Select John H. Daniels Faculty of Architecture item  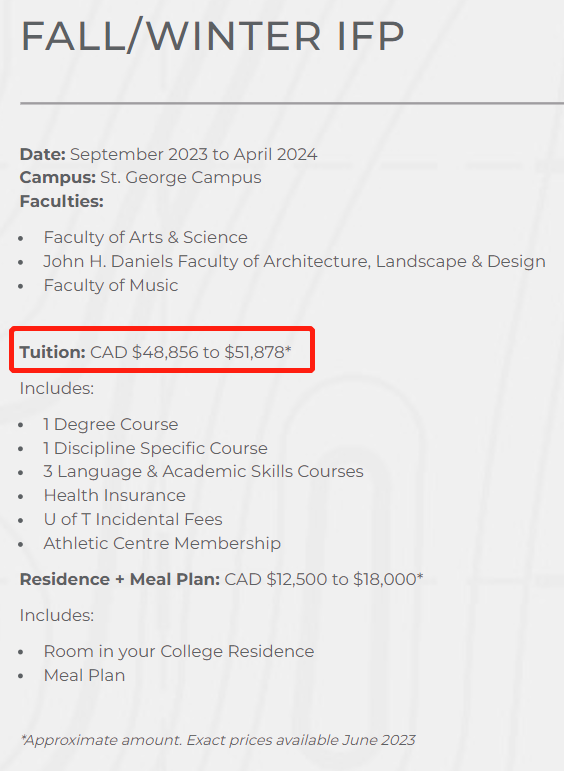coord(295,262)
